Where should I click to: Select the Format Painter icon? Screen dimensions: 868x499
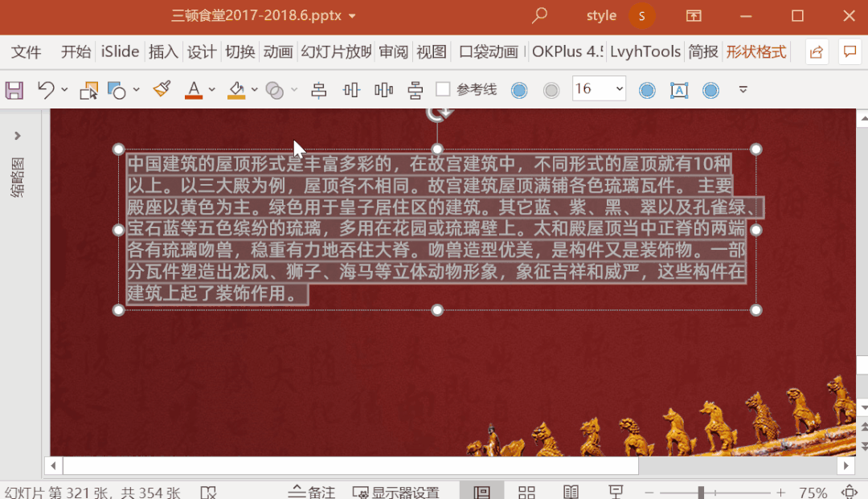coord(162,89)
